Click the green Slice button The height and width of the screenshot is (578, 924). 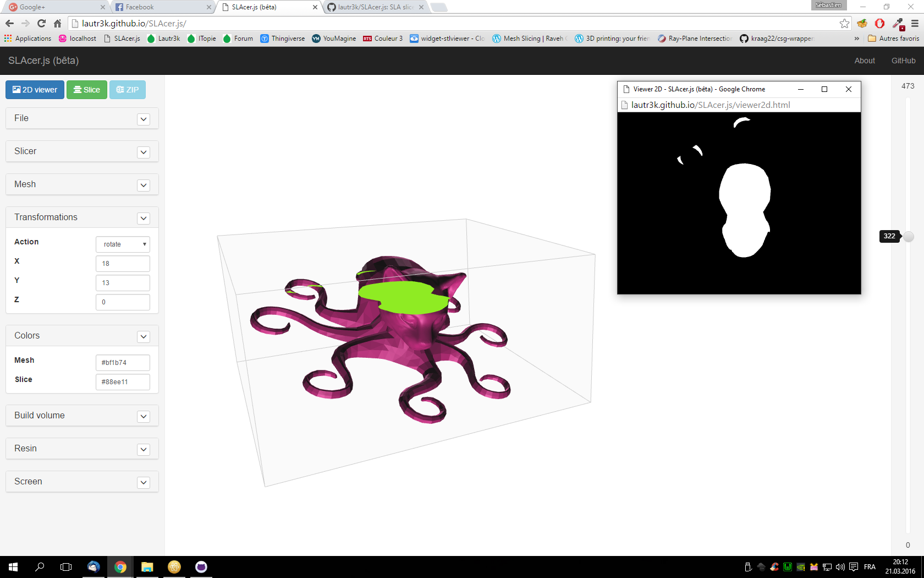[87, 90]
